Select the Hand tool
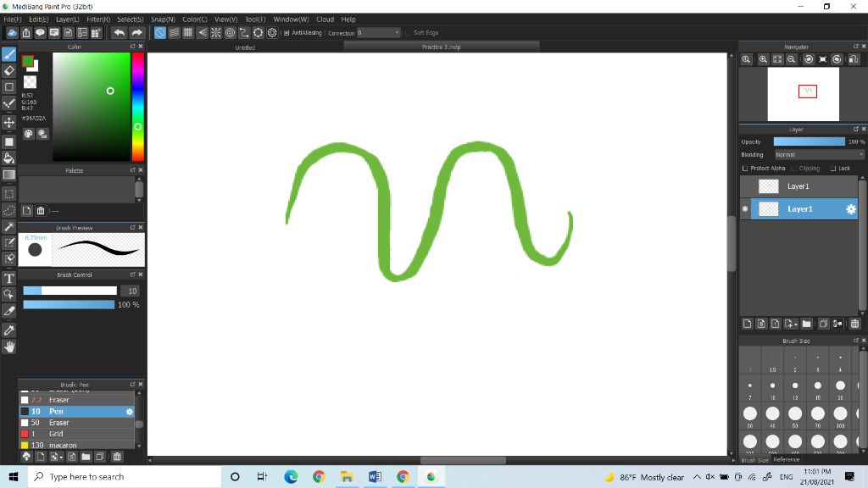The height and width of the screenshot is (488, 868). tap(8, 347)
